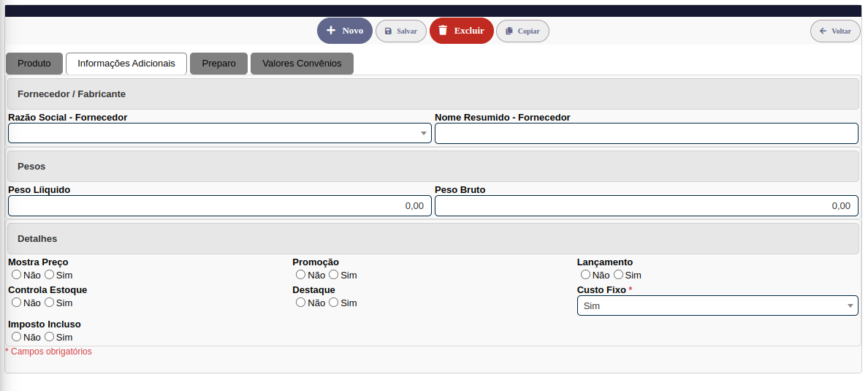Click the Copiar duplicate pages icon
Viewport: 868px width, 391px height.
pos(509,31)
